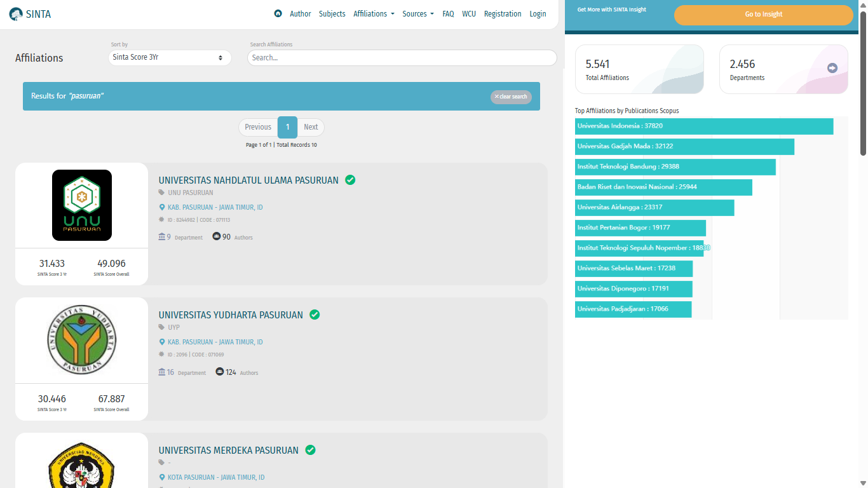Click verified checkmark beside Universitas Nahdlatul Ulama Pasuruan
Image resolution: width=868 pixels, height=488 pixels.
[350, 180]
